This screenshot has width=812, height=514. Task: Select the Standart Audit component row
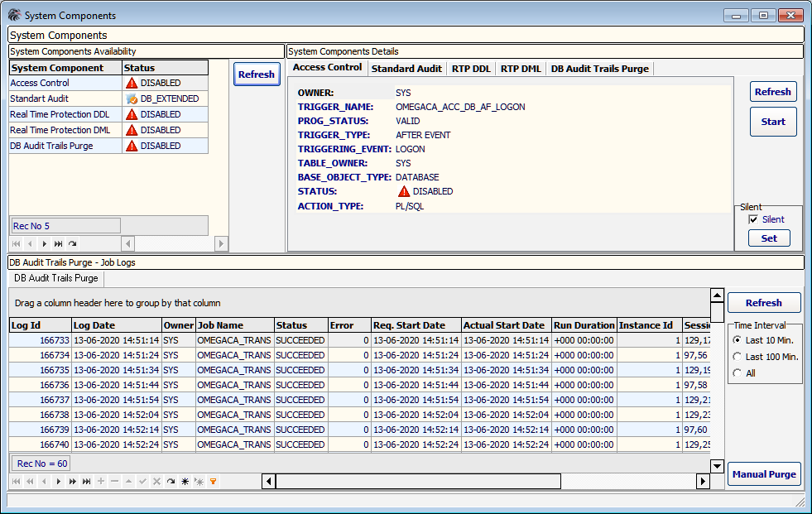[40, 98]
